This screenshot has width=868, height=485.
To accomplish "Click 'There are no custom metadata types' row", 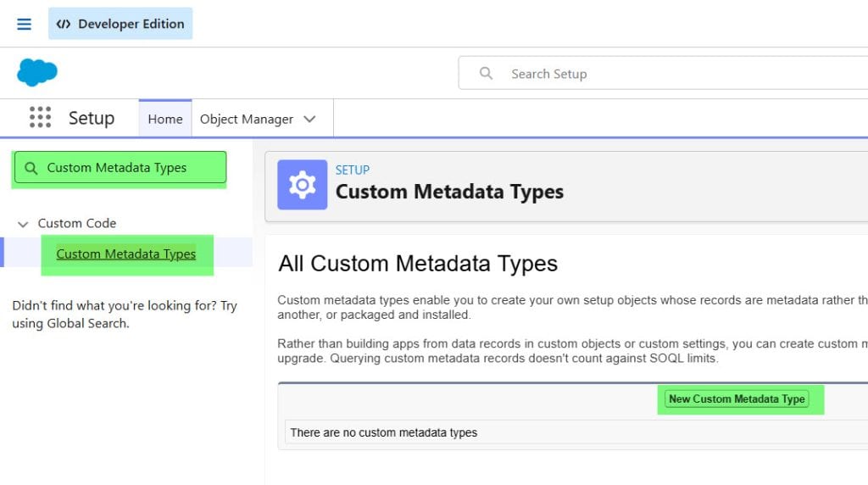I will 576,432.
